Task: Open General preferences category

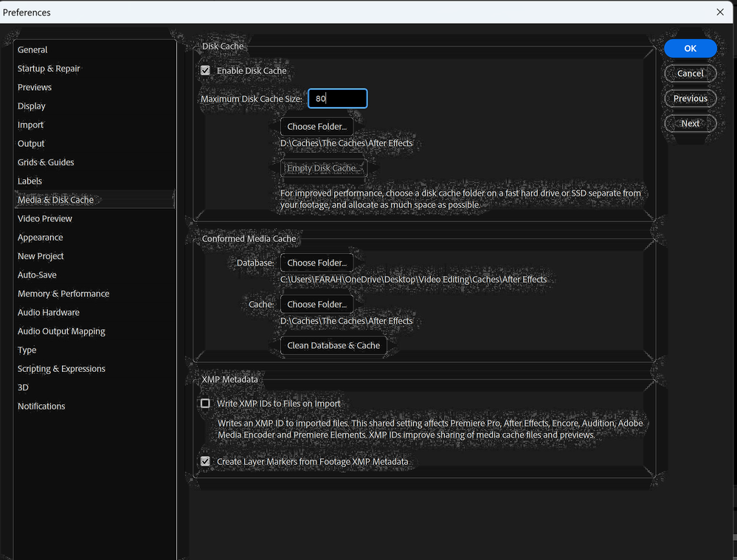Action: [32, 49]
